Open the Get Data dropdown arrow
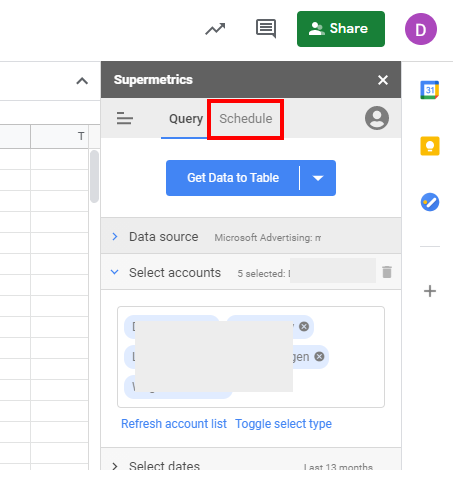 318,178
